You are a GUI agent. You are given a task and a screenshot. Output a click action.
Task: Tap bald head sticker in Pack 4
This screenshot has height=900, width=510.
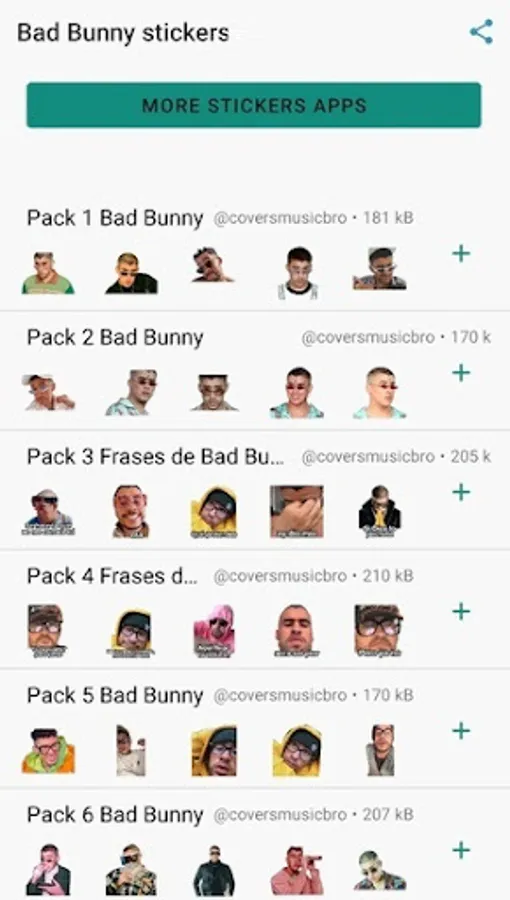click(297, 630)
